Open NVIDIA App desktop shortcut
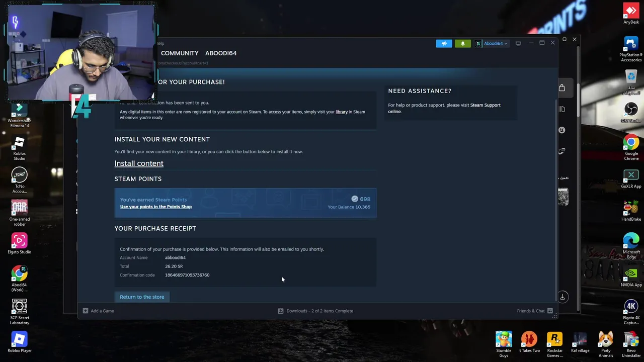The height and width of the screenshot is (362, 644). coord(631,277)
